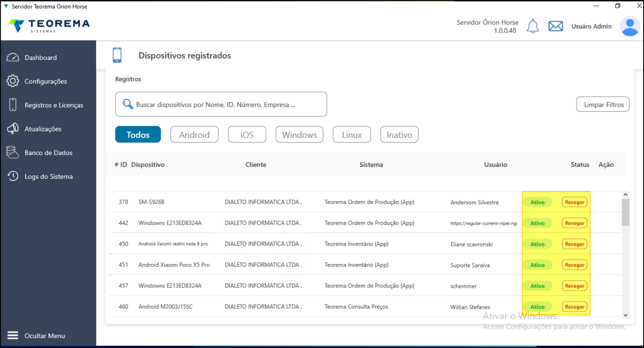
Task: Click the table scrollbar up arrow
Action: point(625,195)
